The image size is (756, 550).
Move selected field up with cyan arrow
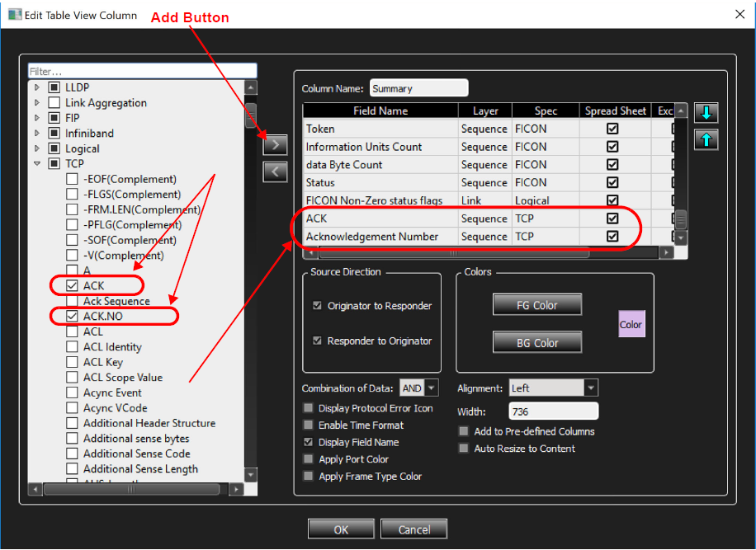(x=706, y=139)
